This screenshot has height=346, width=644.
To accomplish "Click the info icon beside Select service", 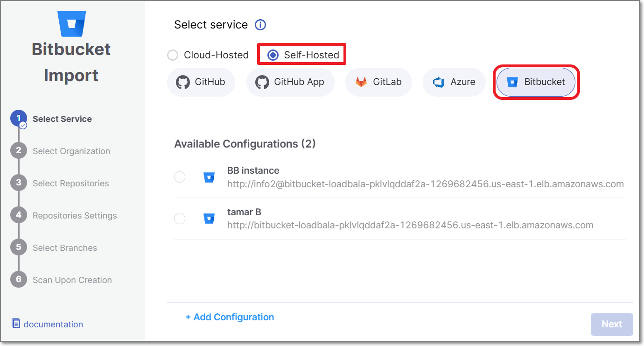I will tap(260, 25).
